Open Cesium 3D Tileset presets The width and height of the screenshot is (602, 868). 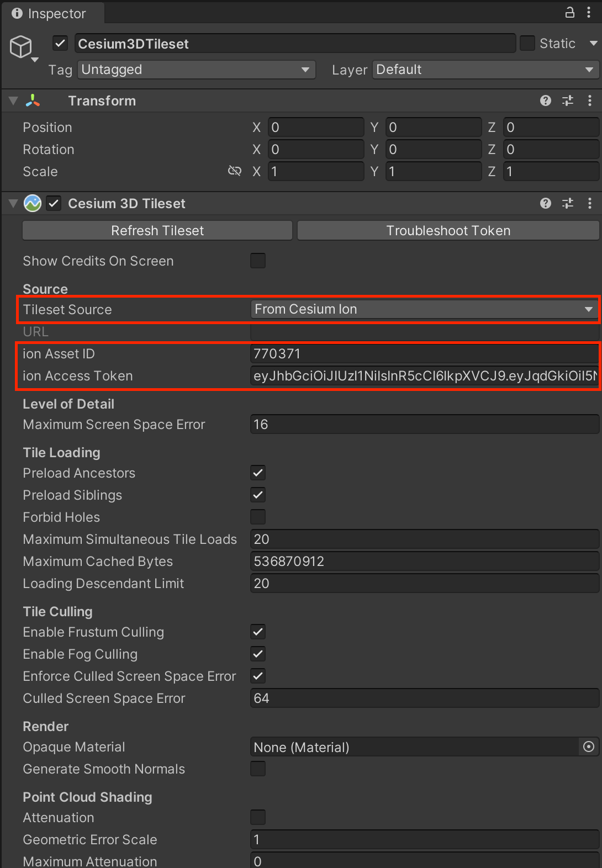[568, 203]
